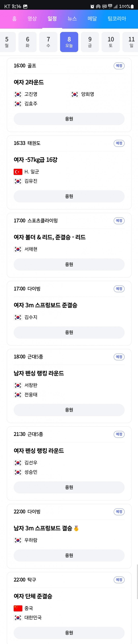Go to the 홈 tab

pos(14,19)
